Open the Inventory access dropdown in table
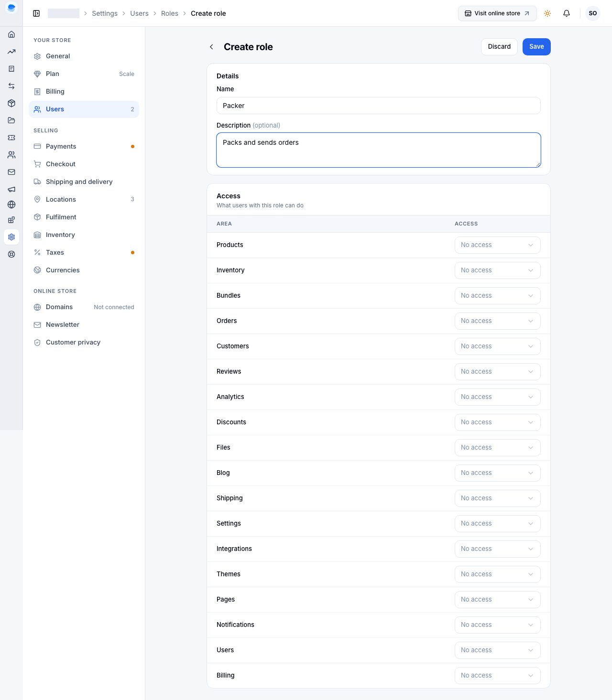The image size is (612, 700). click(497, 270)
